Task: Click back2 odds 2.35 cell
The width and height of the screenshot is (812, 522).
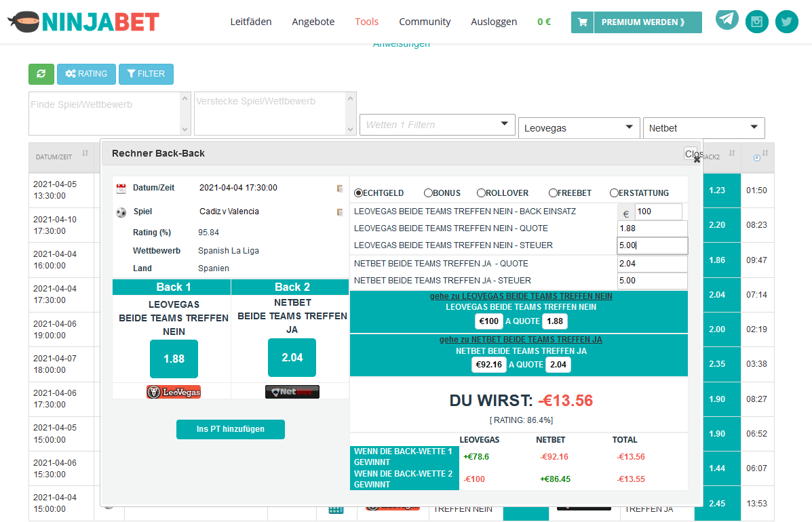Action: 717,364
